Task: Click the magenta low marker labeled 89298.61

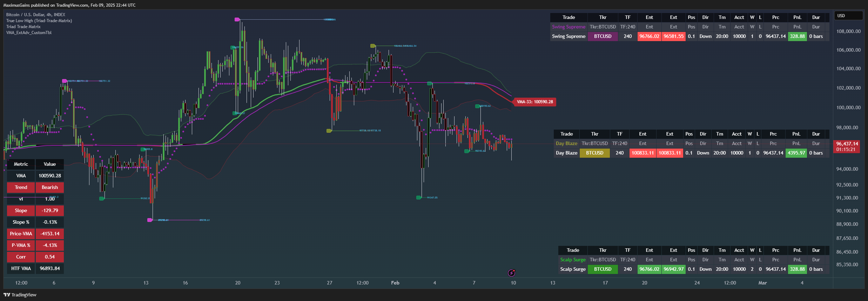Action: pyautogui.click(x=150, y=220)
